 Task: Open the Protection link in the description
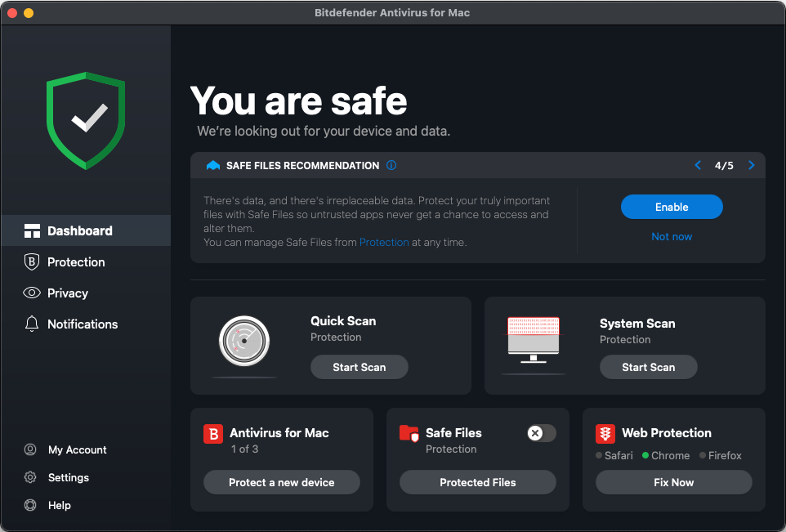click(x=384, y=242)
